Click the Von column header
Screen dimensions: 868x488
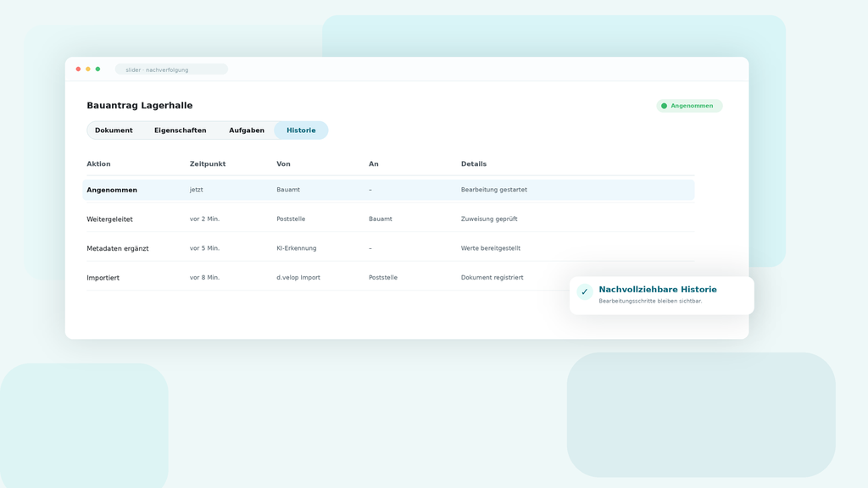point(283,164)
